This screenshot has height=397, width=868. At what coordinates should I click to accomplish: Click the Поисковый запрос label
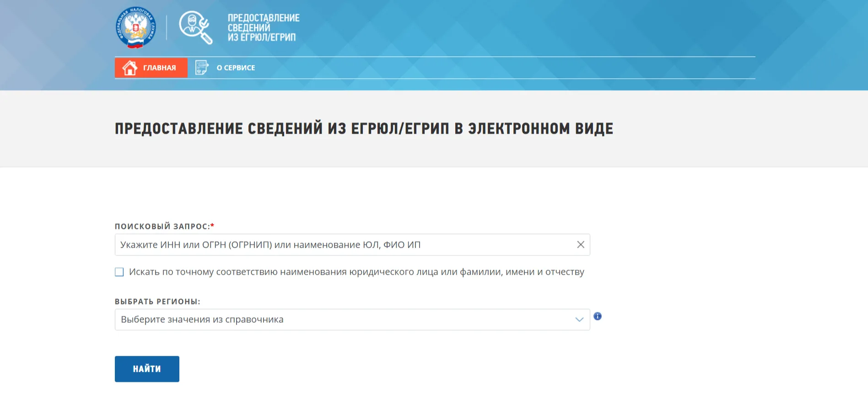[162, 226]
